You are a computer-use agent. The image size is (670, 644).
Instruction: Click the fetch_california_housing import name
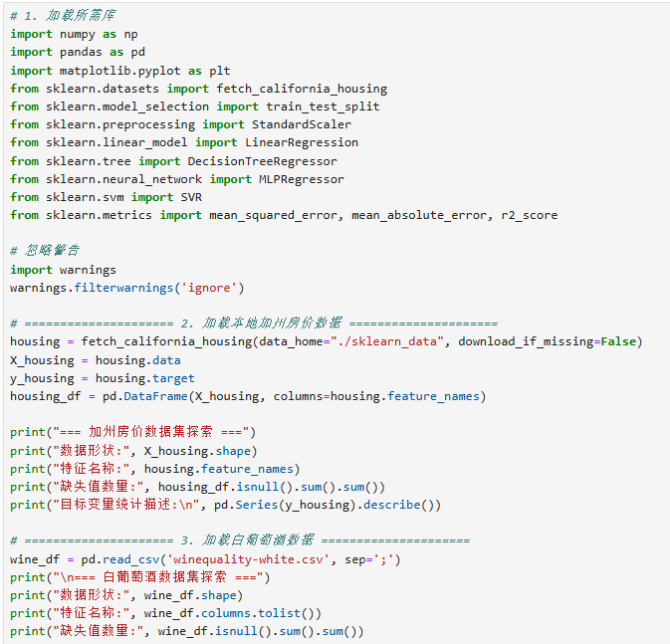[302, 89]
